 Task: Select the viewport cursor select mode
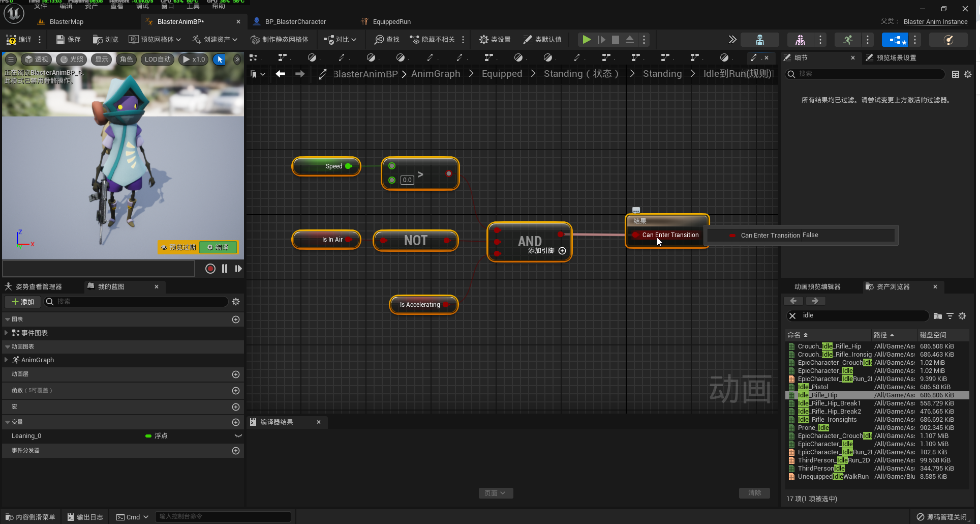[x=220, y=60]
